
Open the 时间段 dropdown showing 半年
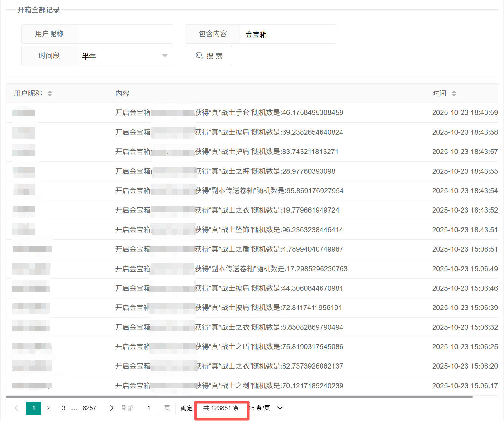pos(124,56)
